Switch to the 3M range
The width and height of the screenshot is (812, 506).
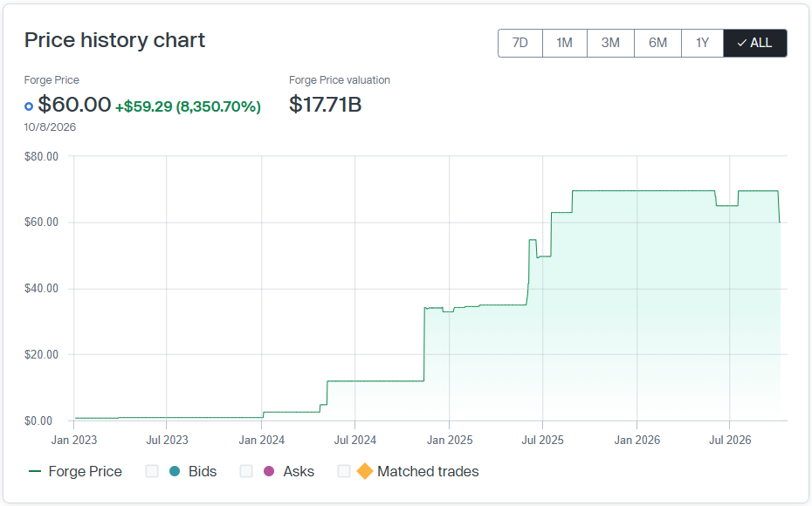click(610, 43)
